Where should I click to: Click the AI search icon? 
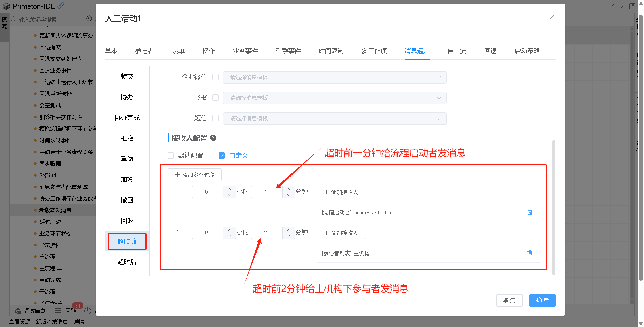coord(89,19)
